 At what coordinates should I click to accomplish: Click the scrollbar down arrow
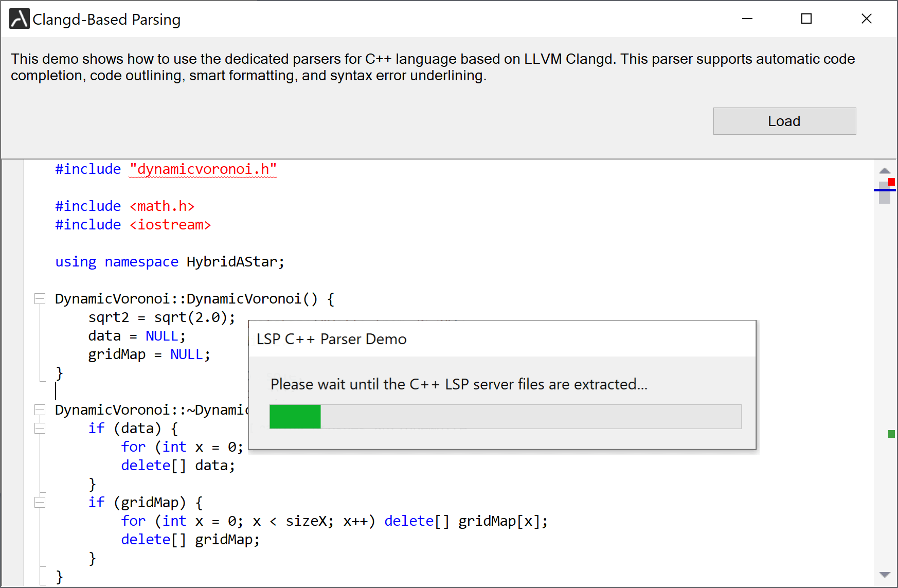[885, 575]
